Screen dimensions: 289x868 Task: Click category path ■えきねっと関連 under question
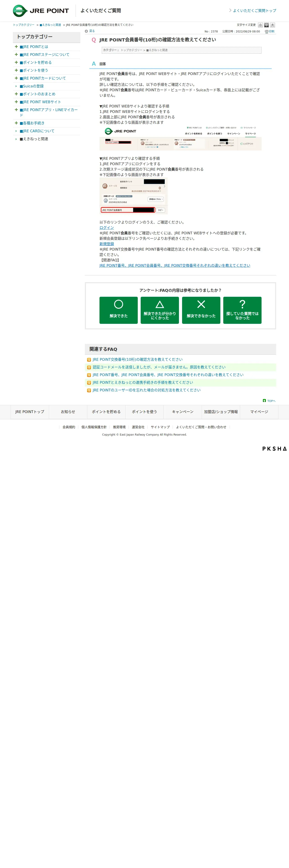click(157, 50)
